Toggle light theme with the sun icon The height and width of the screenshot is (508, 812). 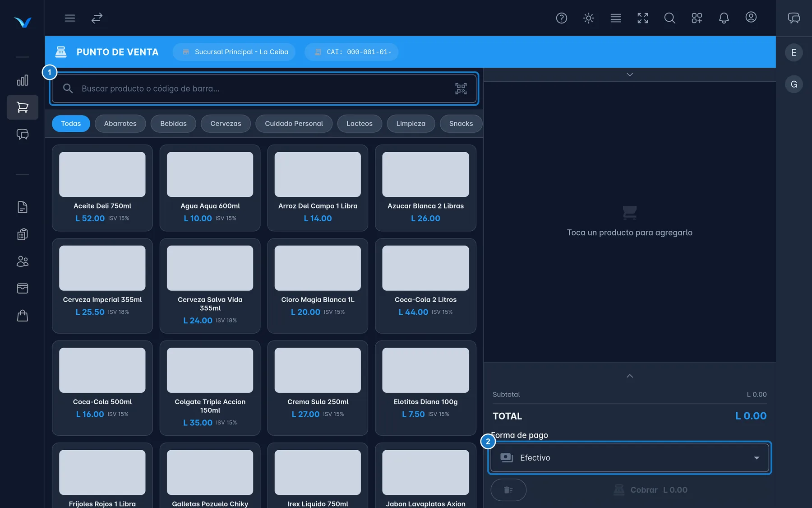(x=589, y=18)
